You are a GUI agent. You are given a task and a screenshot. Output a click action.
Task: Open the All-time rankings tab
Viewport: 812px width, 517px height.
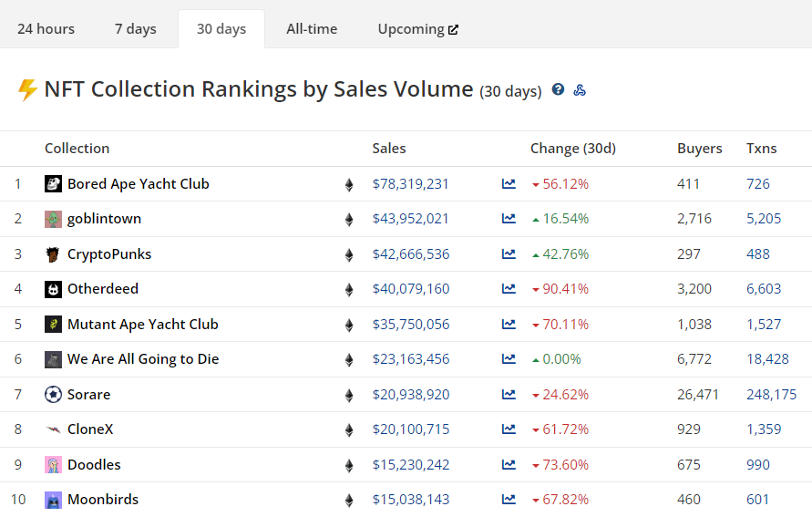(312, 29)
